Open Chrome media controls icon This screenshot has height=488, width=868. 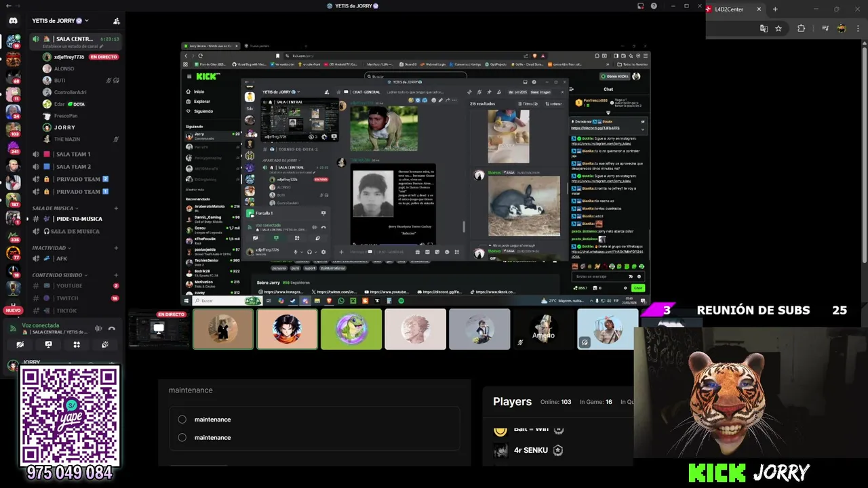coord(825,28)
